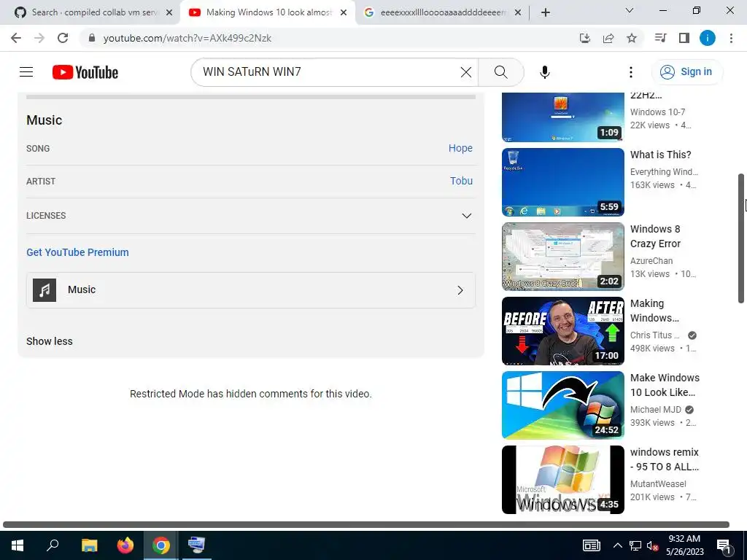This screenshot has width=747, height=560.
Task: View site info lock icon
Action: coord(92,38)
